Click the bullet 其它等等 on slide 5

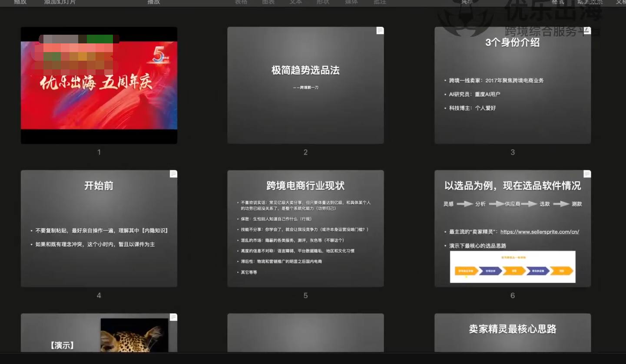(249, 272)
